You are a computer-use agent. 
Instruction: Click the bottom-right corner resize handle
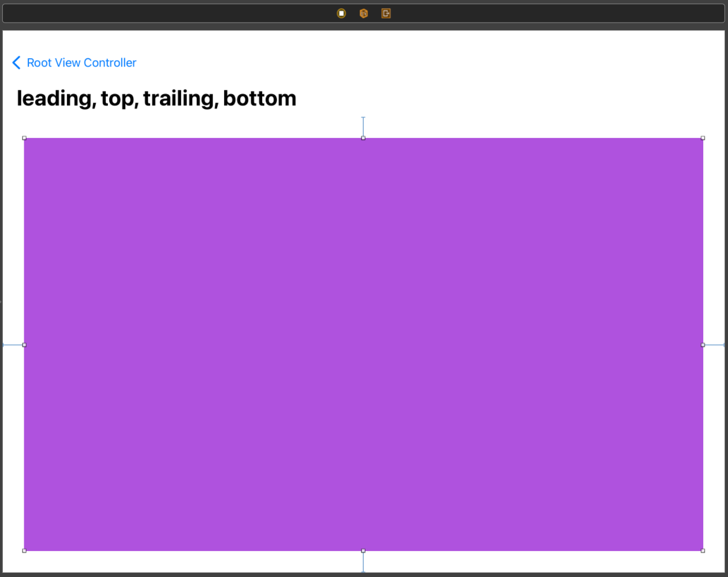703,550
